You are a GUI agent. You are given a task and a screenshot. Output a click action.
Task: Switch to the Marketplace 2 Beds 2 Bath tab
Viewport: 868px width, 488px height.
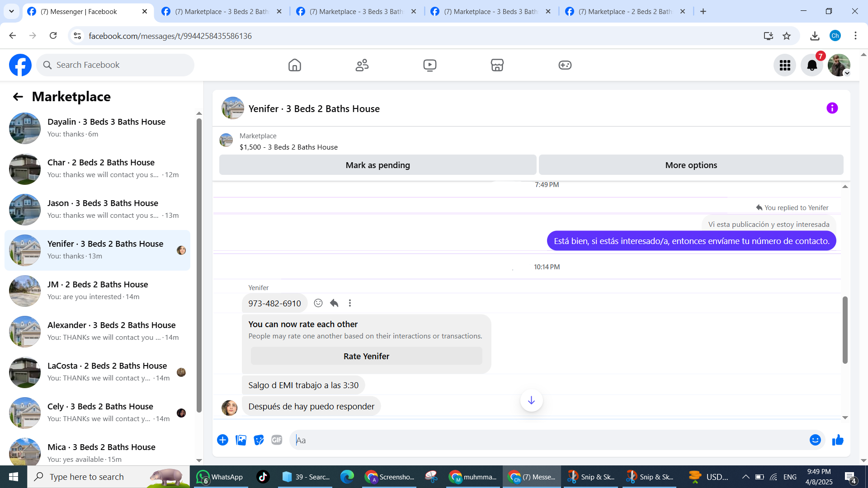[x=626, y=11]
